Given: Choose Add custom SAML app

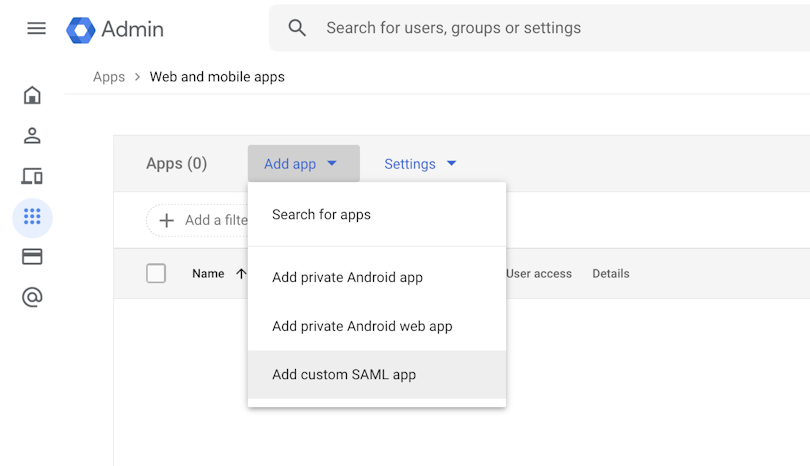Looking at the screenshot, I should pyautogui.click(x=377, y=375).
